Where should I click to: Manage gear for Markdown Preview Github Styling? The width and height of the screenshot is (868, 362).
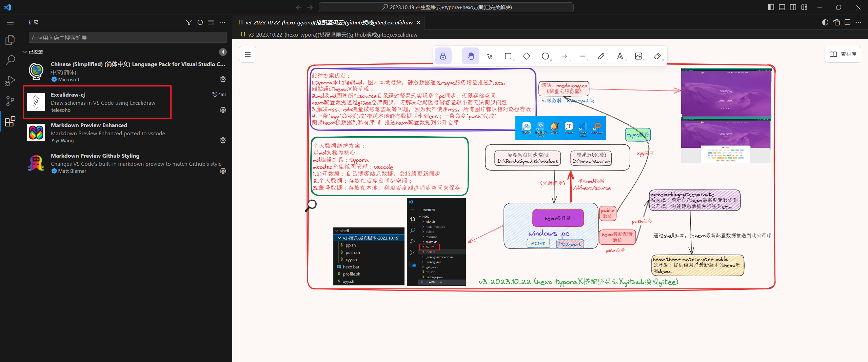(223, 171)
